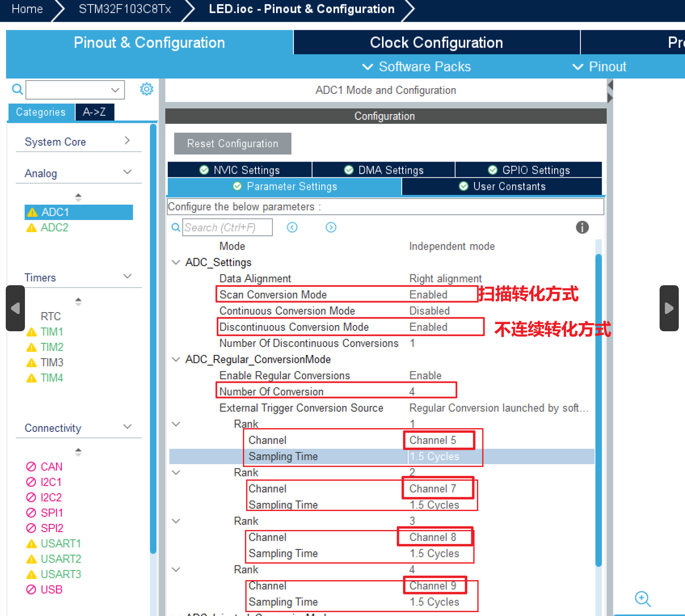Image resolution: width=685 pixels, height=616 pixels.
Task: Open the categories settings gear icon
Action: (x=147, y=89)
